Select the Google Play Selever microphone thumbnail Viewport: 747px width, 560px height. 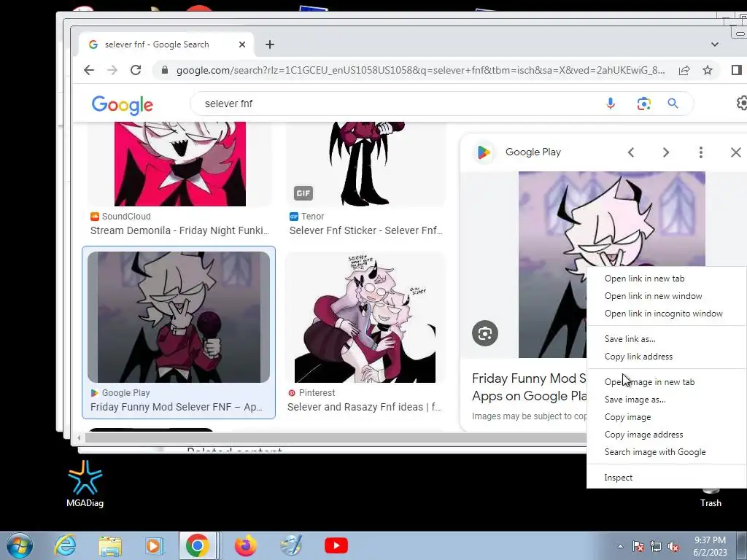pyautogui.click(x=179, y=317)
